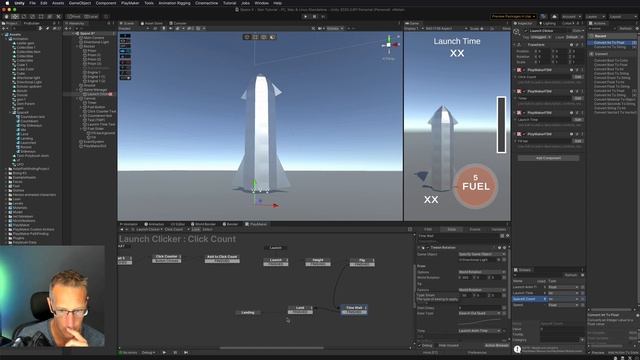640x360 pixels.
Task: Switch to the Asset Store tab
Action: 151,23
